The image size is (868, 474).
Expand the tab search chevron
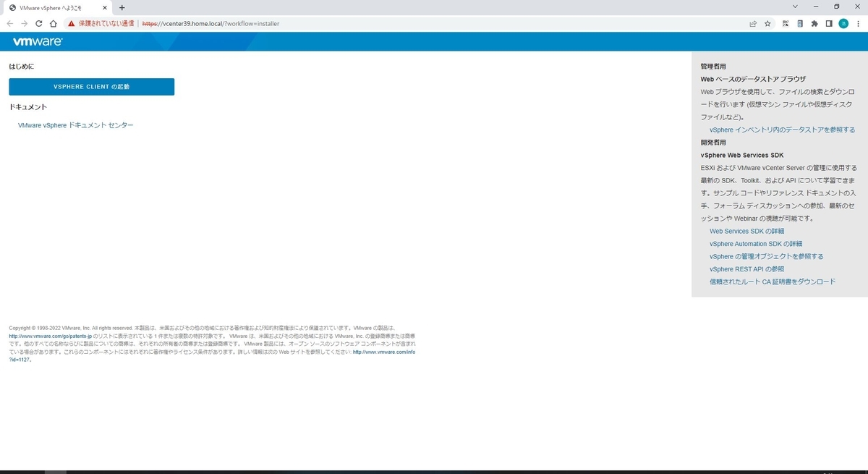[x=795, y=7]
